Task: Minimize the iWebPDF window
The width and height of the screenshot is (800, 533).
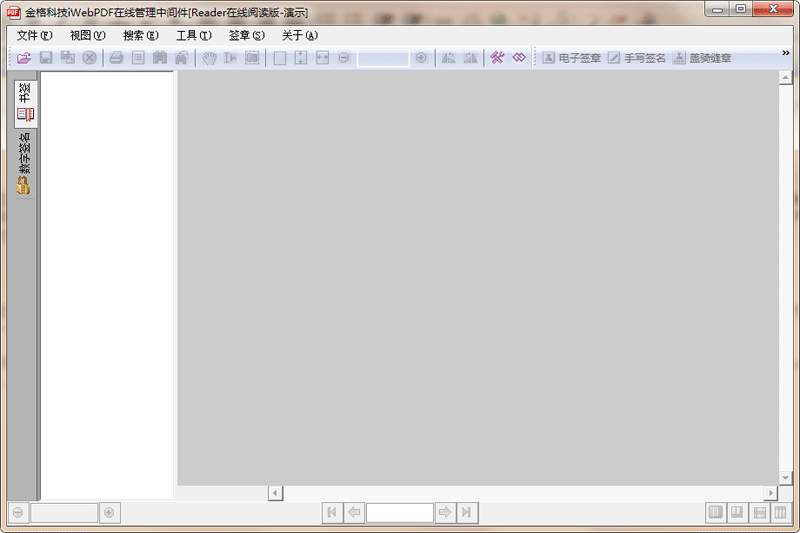Action: pyautogui.click(x=718, y=9)
